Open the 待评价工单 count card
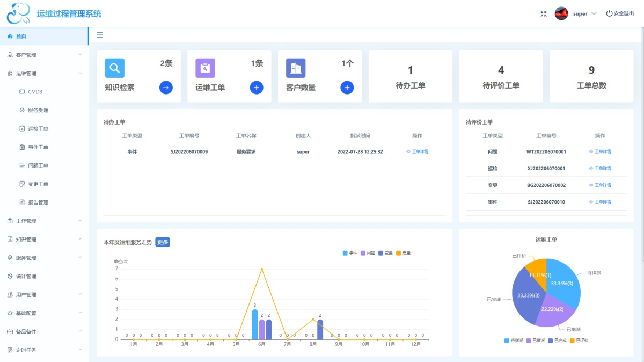The width and height of the screenshot is (644, 362). 501,76
